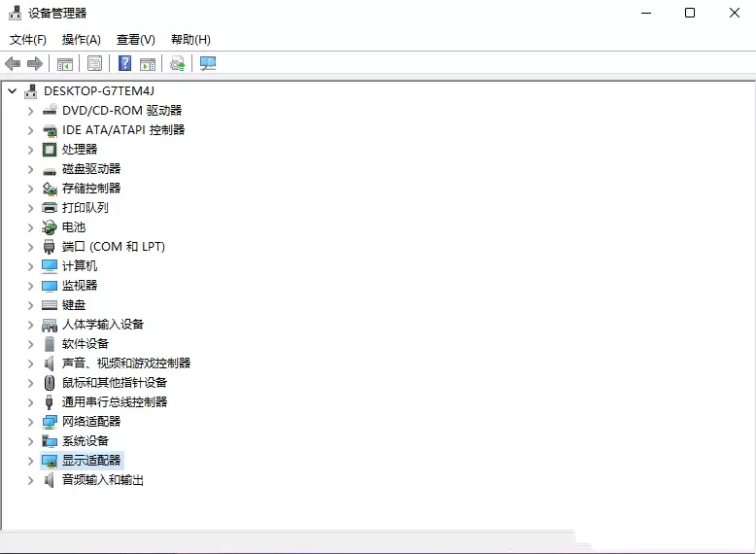756x554 pixels.
Task: Expand the 网络适配器 node
Action: point(30,422)
